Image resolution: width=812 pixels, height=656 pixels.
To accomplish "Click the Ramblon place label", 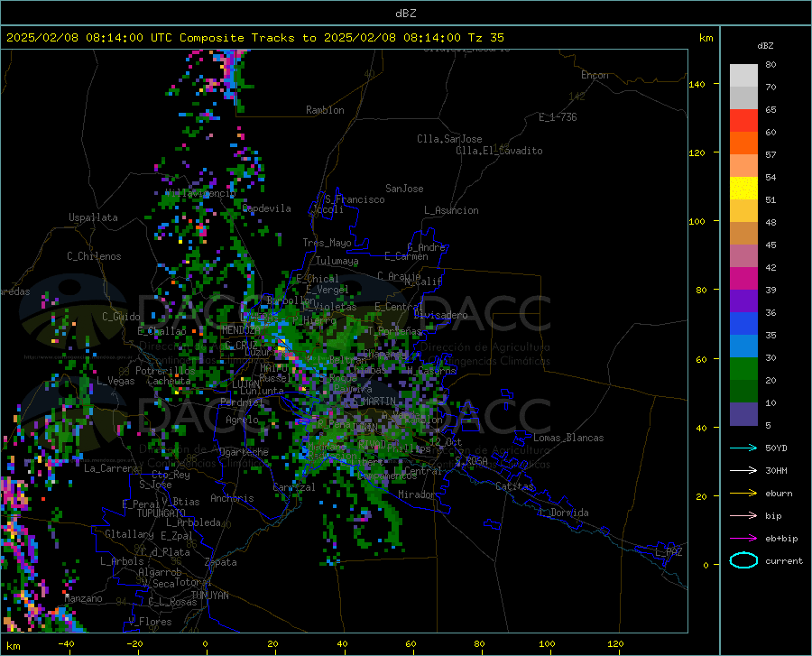I will coord(325,110).
